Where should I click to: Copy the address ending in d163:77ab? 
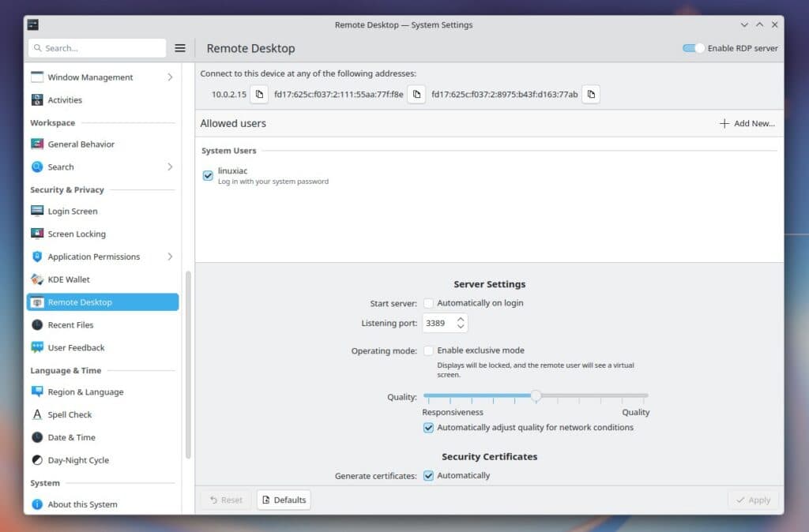tap(591, 95)
